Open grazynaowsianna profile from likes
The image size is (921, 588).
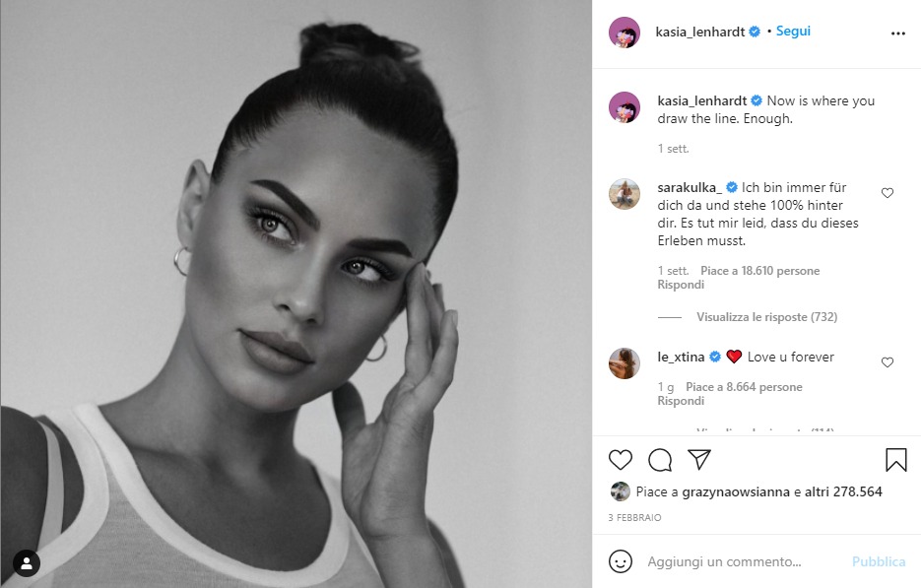(x=736, y=491)
